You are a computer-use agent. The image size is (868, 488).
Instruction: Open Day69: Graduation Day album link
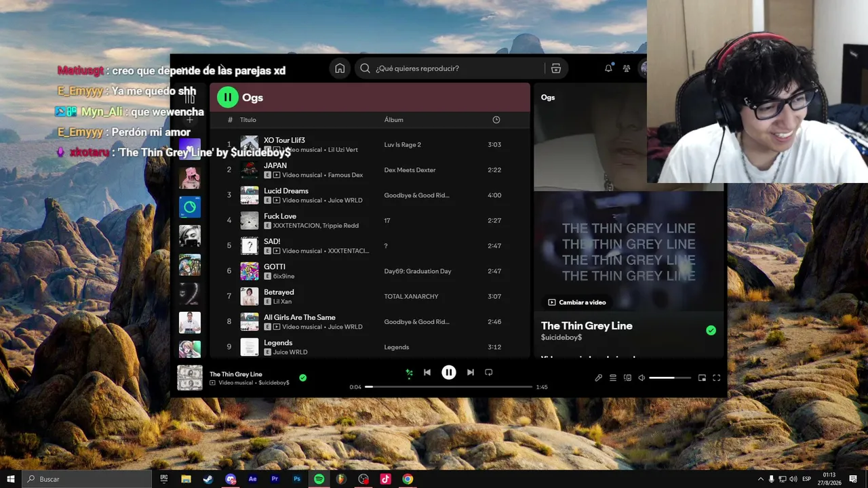click(418, 271)
